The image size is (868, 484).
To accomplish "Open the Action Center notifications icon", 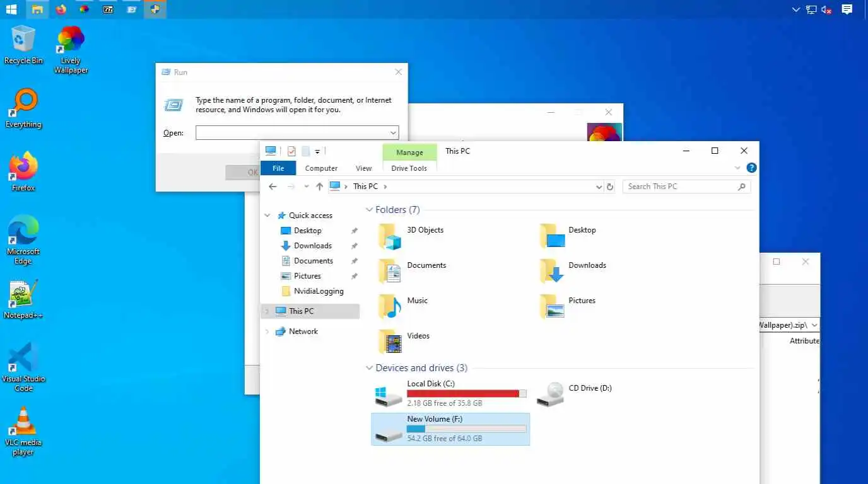I will pyautogui.click(x=847, y=9).
